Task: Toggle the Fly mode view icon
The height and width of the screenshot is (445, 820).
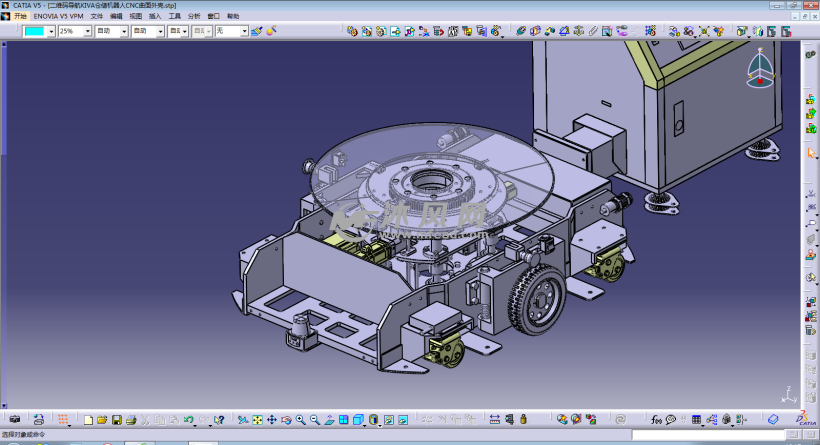Action: (243, 419)
